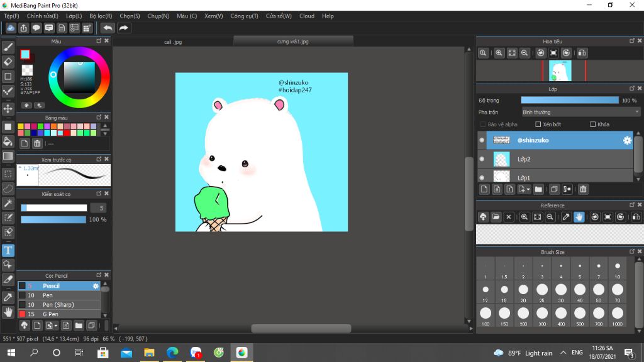Enable the Khóa lock checkbox
The width and height of the screenshot is (644, 362).
592,124
